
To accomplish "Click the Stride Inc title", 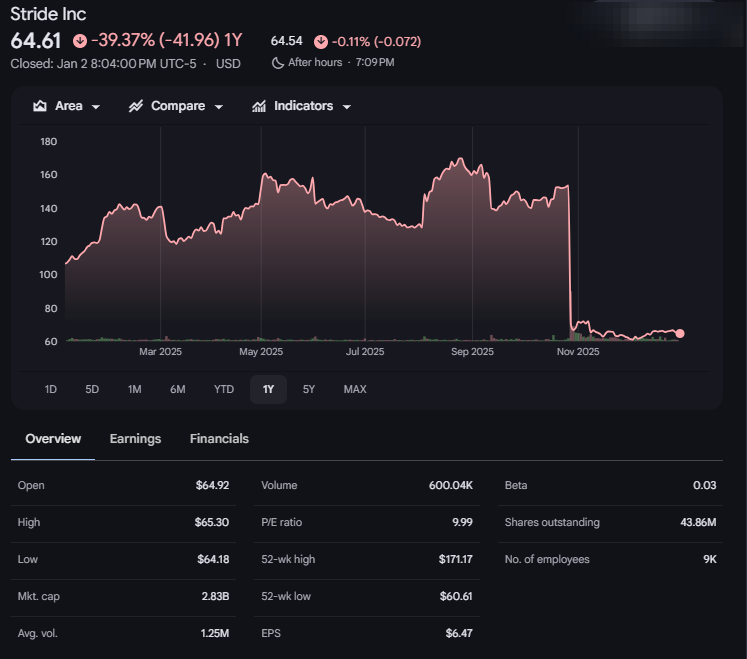I will click(48, 14).
